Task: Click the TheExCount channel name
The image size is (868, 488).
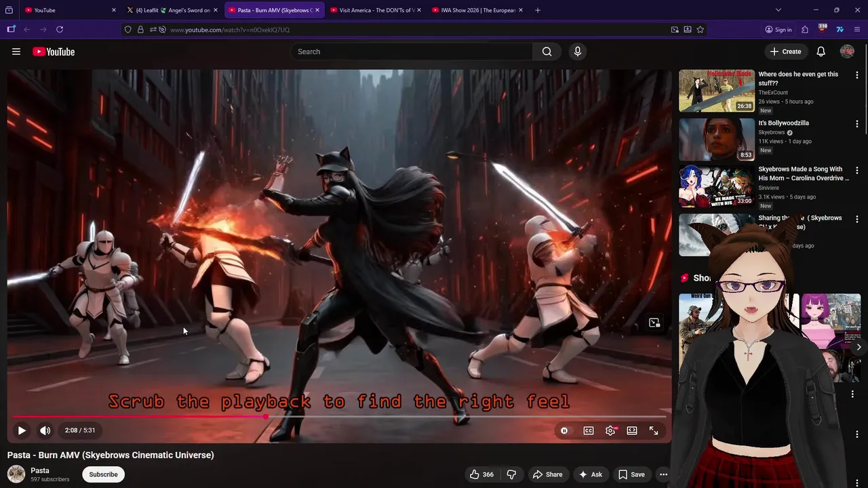Action: pos(773,93)
